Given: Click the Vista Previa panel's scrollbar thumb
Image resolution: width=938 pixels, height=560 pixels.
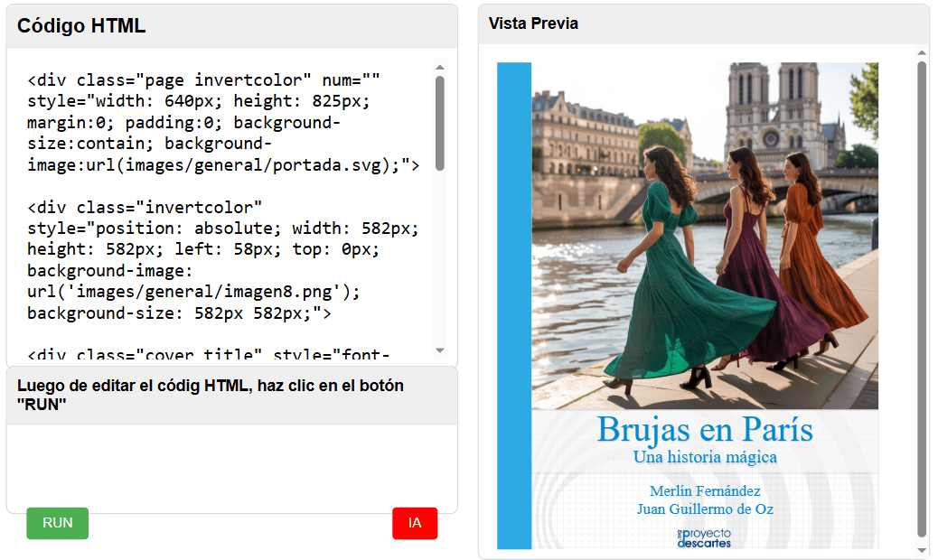Looking at the screenshot, I should click(922, 298).
